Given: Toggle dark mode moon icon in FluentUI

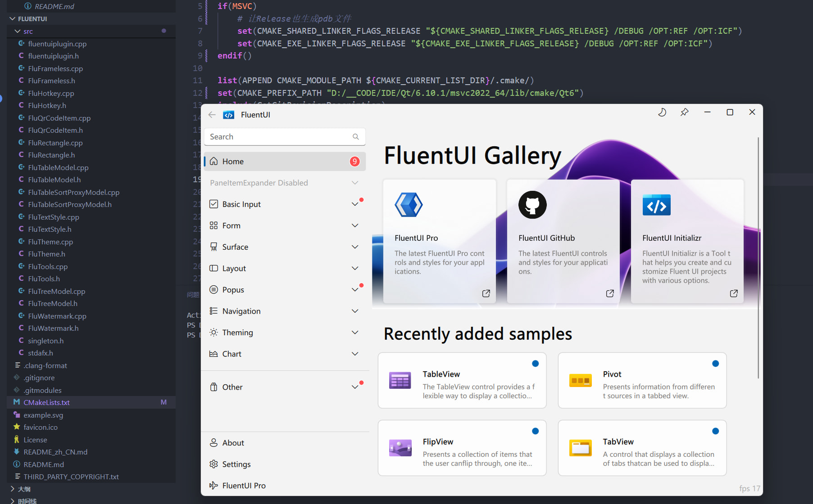Looking at the screenshot, I should point(662,112).
